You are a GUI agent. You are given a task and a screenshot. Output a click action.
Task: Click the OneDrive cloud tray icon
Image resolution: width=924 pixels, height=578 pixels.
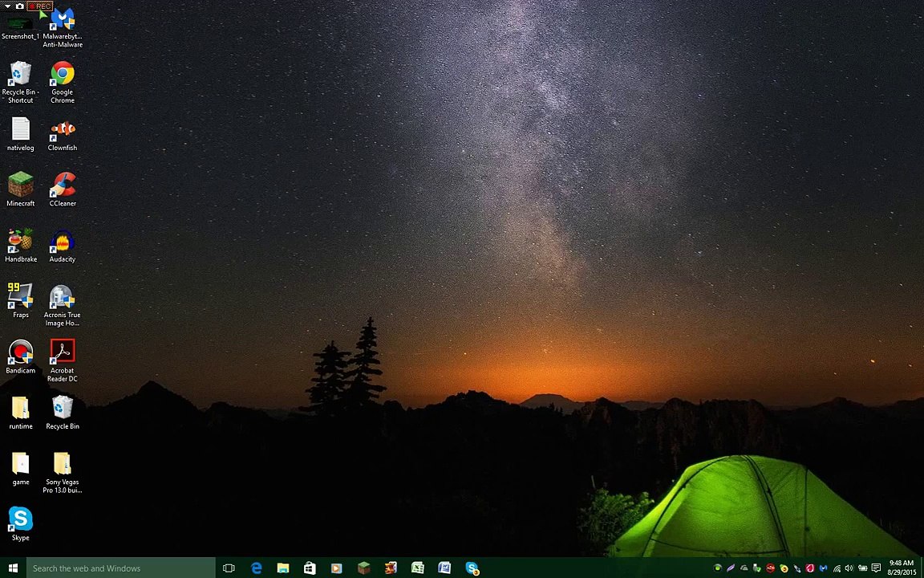click(x=744, y=568)
